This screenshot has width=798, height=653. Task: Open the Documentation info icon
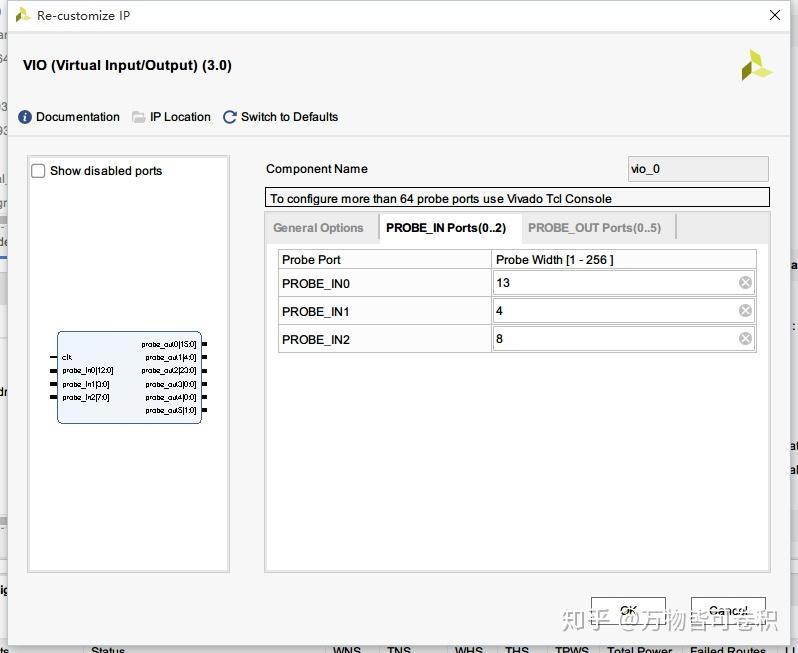click(x=24, y=117)
